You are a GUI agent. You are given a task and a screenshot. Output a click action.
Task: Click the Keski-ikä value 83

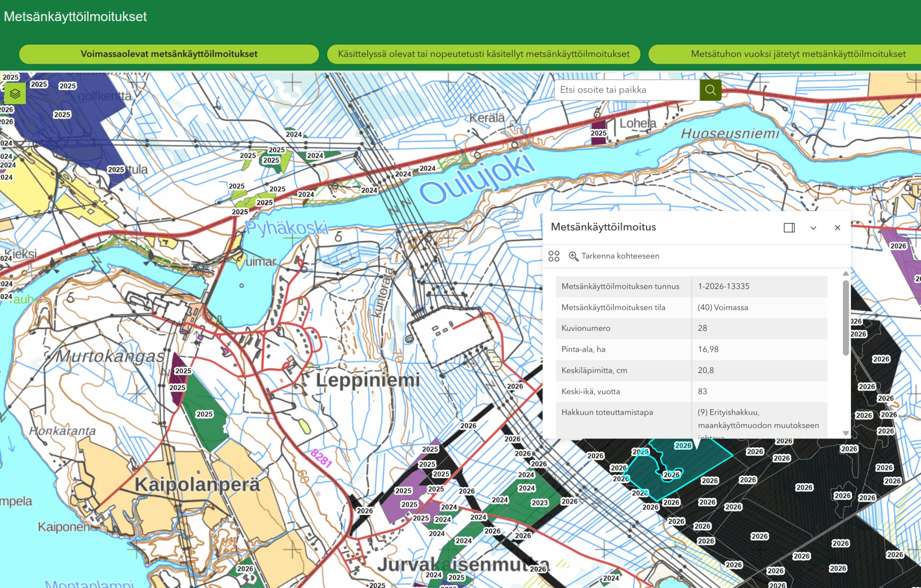coord(702,392)
